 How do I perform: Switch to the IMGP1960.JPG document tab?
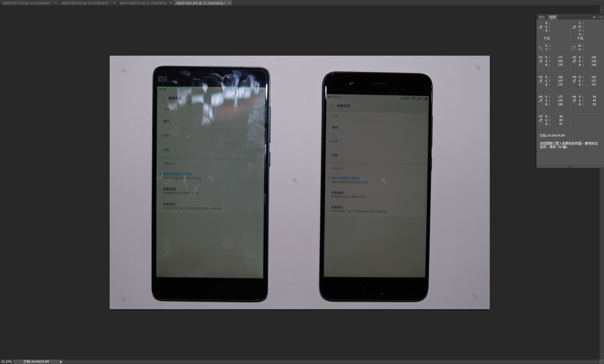point(143,3)
